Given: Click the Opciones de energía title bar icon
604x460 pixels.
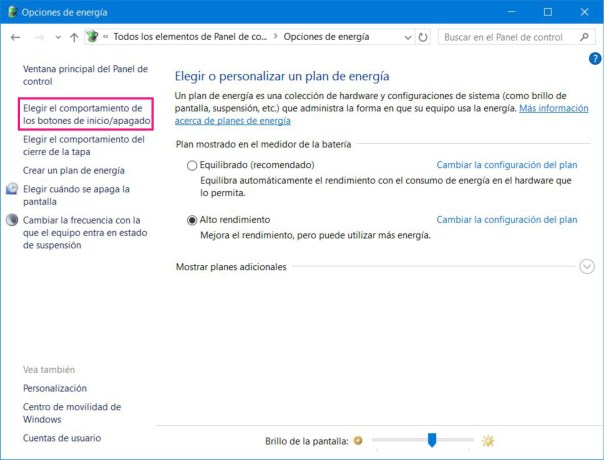Looking at the screenshot, I should point(12,12).
